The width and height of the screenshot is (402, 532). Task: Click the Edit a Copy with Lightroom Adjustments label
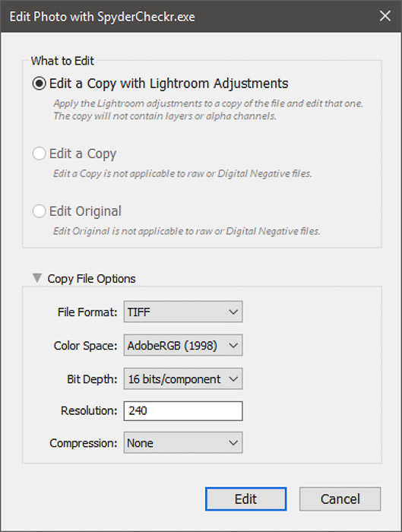(x=169, y=84)
